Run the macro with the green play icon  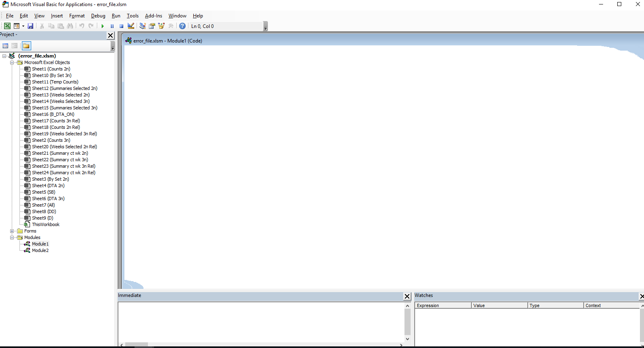point(103,26)
